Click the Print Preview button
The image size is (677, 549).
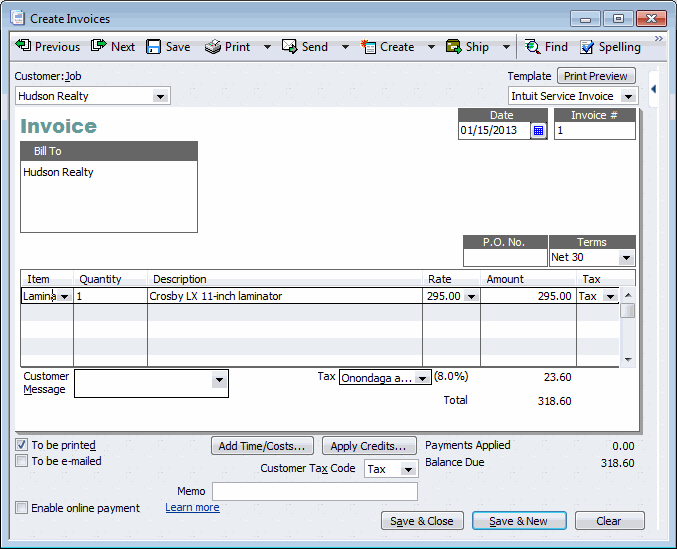point(596,76)
